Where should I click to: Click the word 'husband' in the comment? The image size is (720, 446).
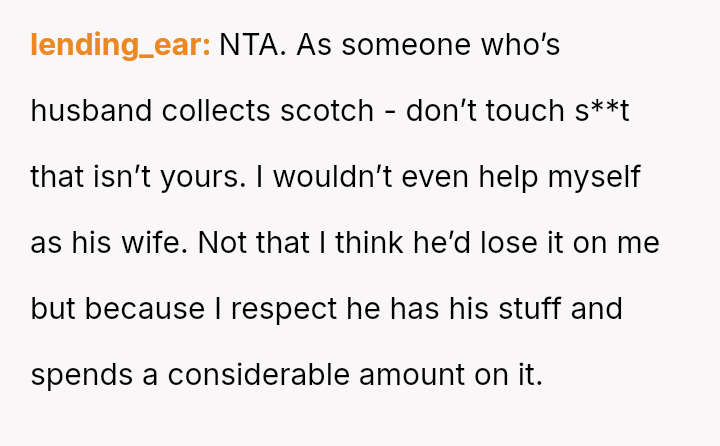88,111
